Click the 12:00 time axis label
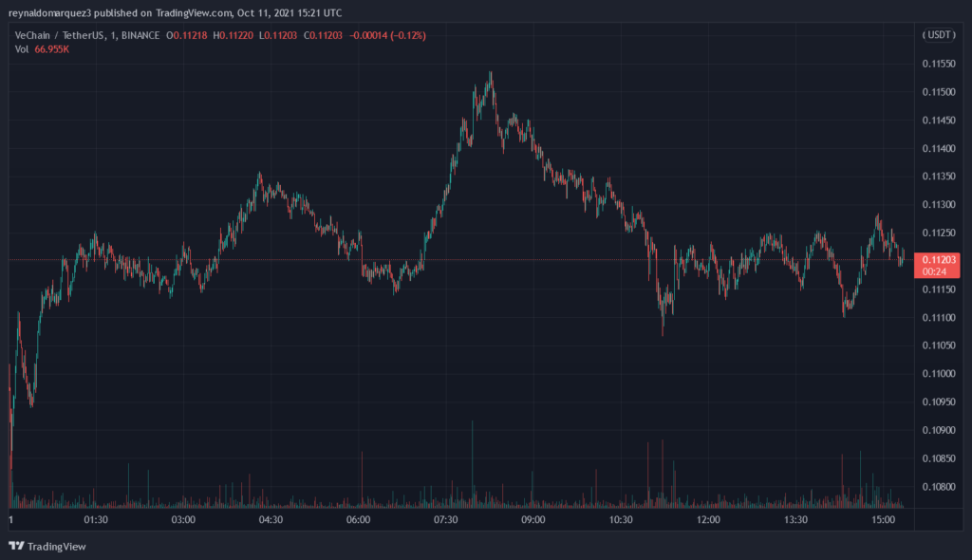 (708, 520)
